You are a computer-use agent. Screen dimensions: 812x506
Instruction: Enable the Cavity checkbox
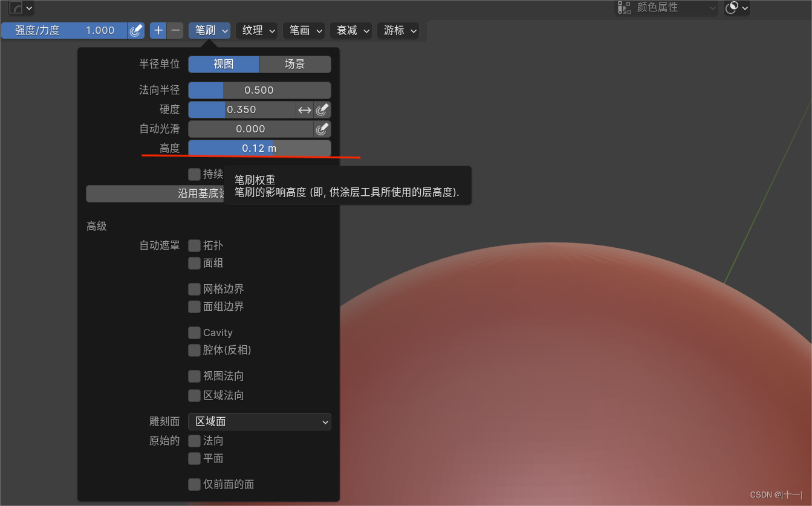point(194,332)
